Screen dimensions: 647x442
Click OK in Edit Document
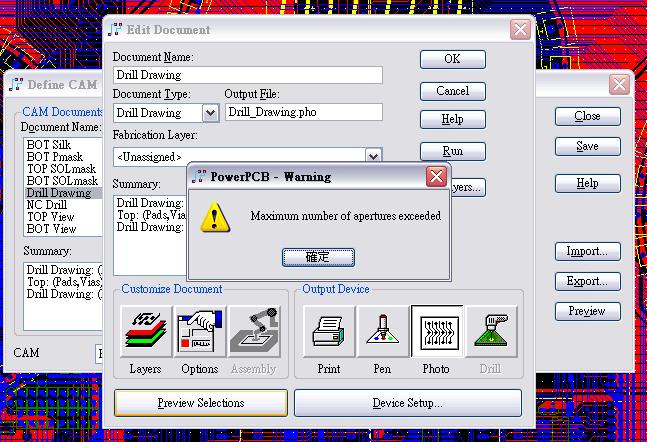tap(453, 59)
